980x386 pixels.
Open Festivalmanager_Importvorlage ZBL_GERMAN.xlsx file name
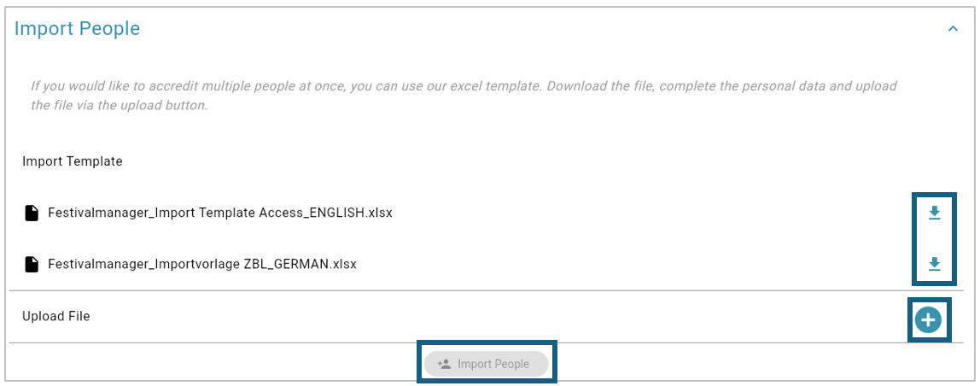(x=201, y=264)
